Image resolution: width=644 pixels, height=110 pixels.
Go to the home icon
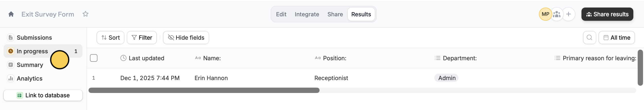pyautogui.click(x=11, y=14)
